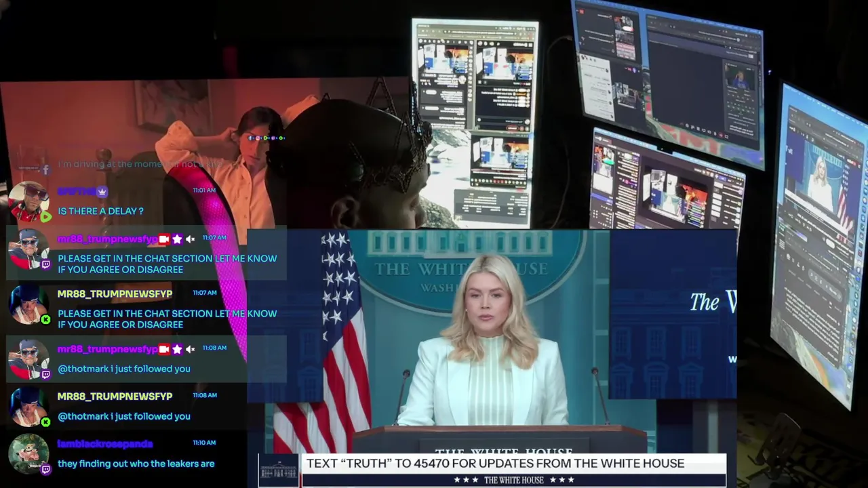The image size is (868, 488).
Task: Click the 11:10 AM timestamp
Action: 204,443
